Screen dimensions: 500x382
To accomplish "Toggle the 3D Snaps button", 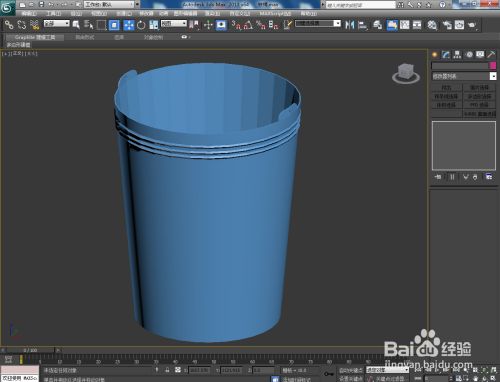I will (x=236, y=25).
